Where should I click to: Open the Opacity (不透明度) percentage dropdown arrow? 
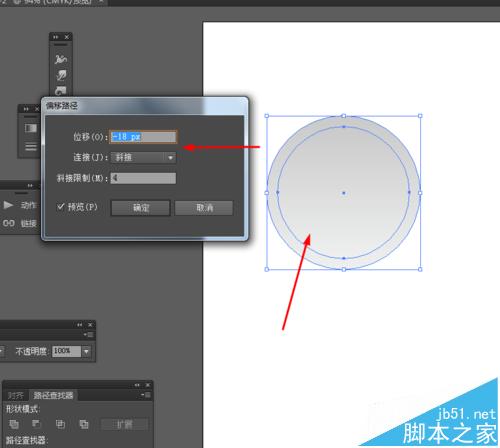pyautogui.click(x=86, y=351)
